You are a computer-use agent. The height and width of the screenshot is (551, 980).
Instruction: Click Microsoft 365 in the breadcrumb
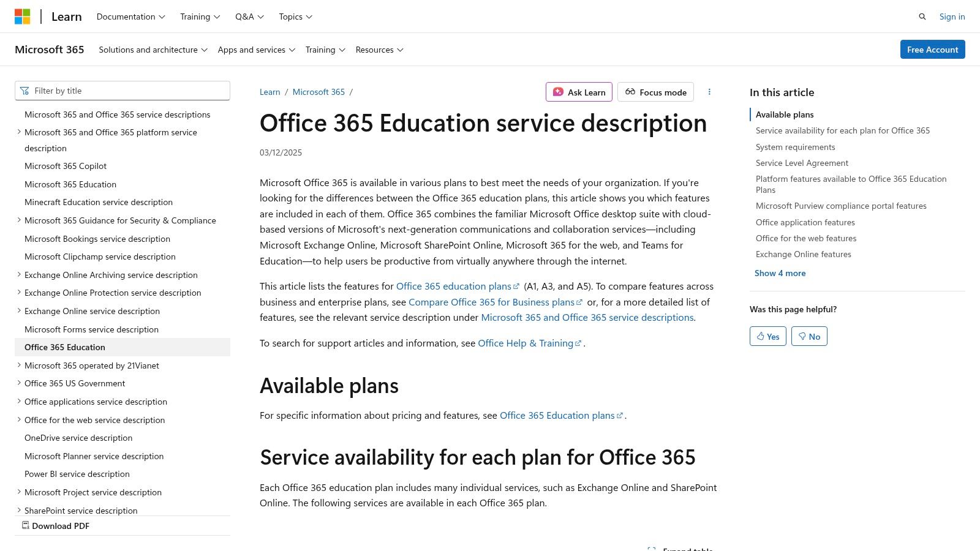(x=318, y=92)
